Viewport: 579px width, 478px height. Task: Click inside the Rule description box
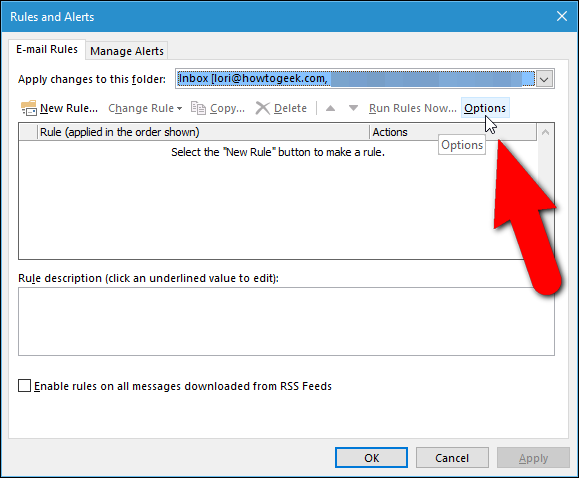click(286, 321)
